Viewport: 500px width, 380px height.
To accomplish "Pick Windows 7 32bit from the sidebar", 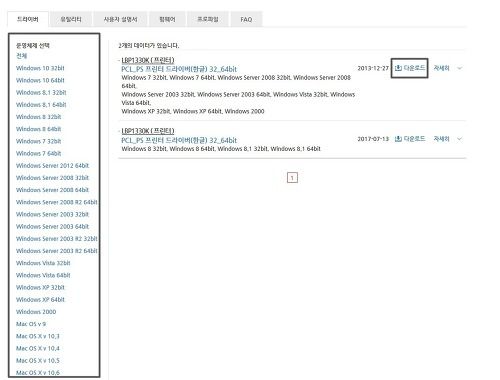I will pyautogui.click(x=39, y=141).
